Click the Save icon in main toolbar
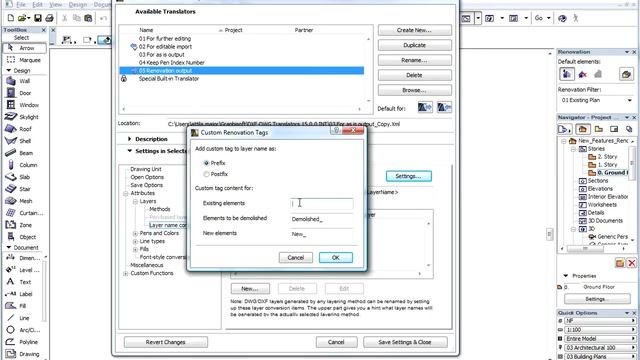The width and height of the screenshot is (640, 360). pos(38,18)
